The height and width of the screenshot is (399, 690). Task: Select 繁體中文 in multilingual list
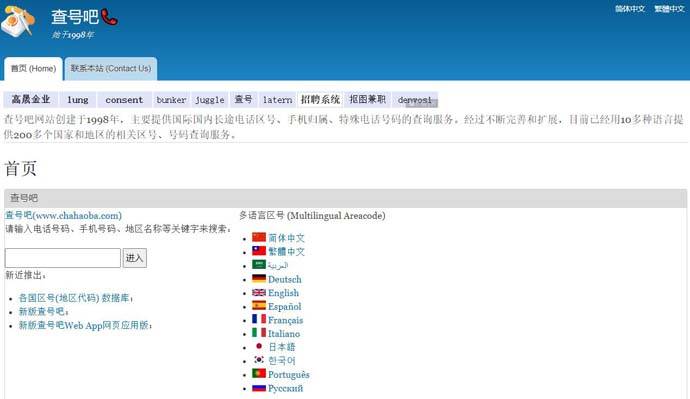tap(286, 252)
